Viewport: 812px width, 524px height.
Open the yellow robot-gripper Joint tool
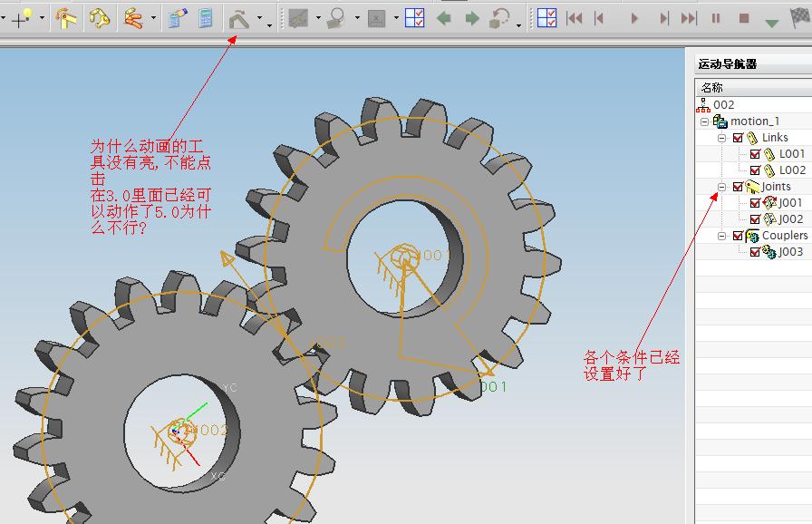tap(100, 18)
